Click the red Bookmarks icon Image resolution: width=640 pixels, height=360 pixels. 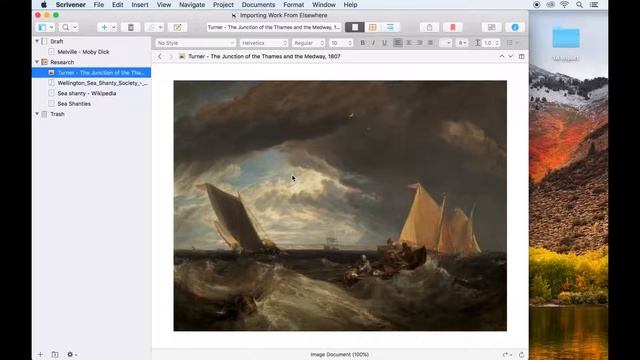pos(453,27)
